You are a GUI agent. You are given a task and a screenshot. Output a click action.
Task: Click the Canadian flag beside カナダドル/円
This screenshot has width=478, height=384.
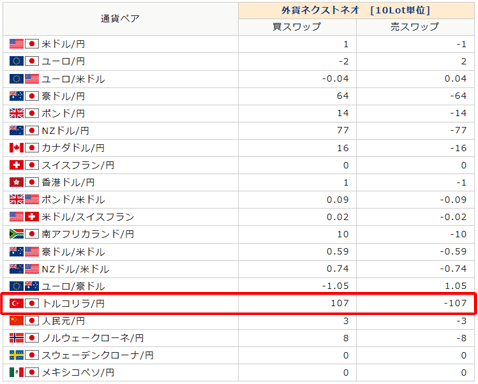(16, 148)
